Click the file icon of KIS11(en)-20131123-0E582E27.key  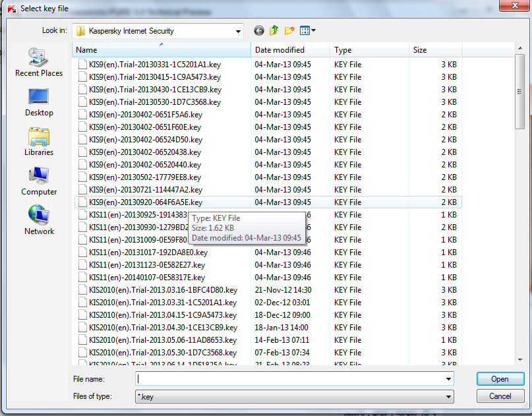82,265
